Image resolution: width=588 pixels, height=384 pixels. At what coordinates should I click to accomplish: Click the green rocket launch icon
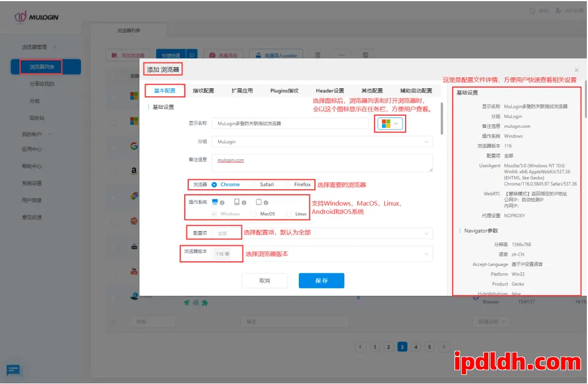tap(186, 303)
